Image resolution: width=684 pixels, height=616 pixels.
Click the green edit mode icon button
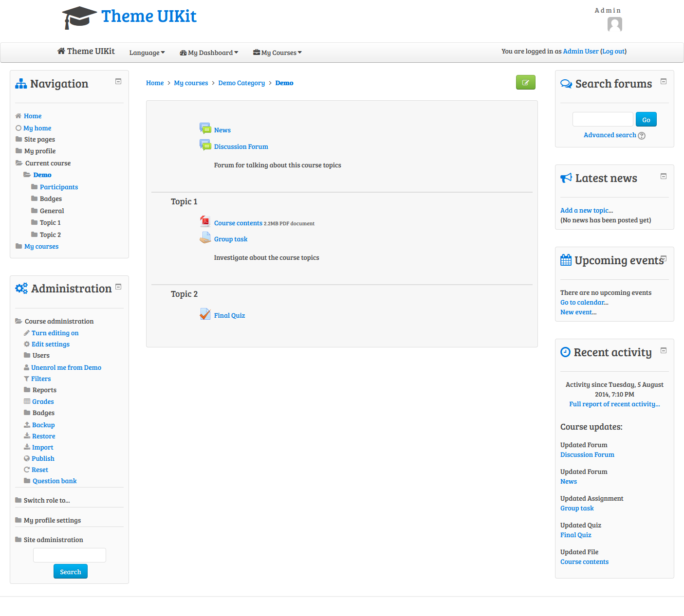pyautogui.click(x=525, y=83)
